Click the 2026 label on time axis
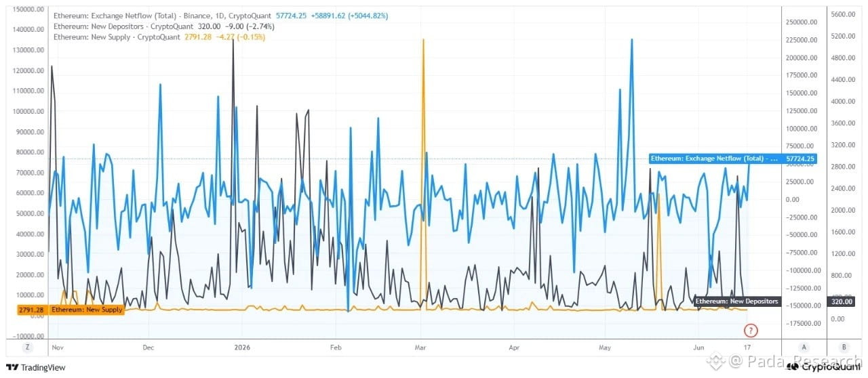 [242, 348]
